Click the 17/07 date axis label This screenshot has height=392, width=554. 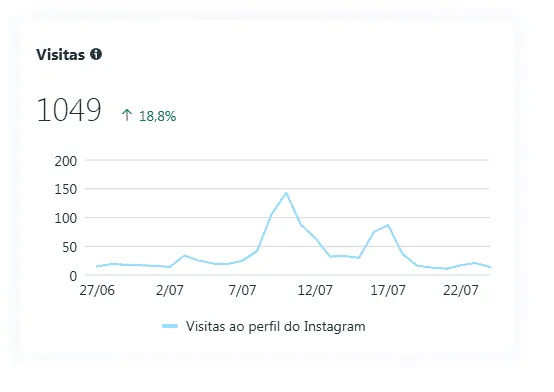pyautogui.click(x=388, y=290)
